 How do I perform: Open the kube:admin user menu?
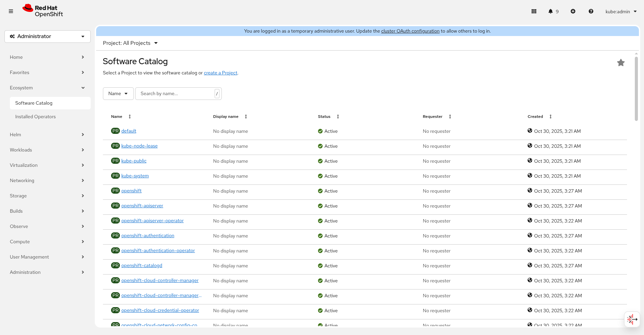[621, 12]
